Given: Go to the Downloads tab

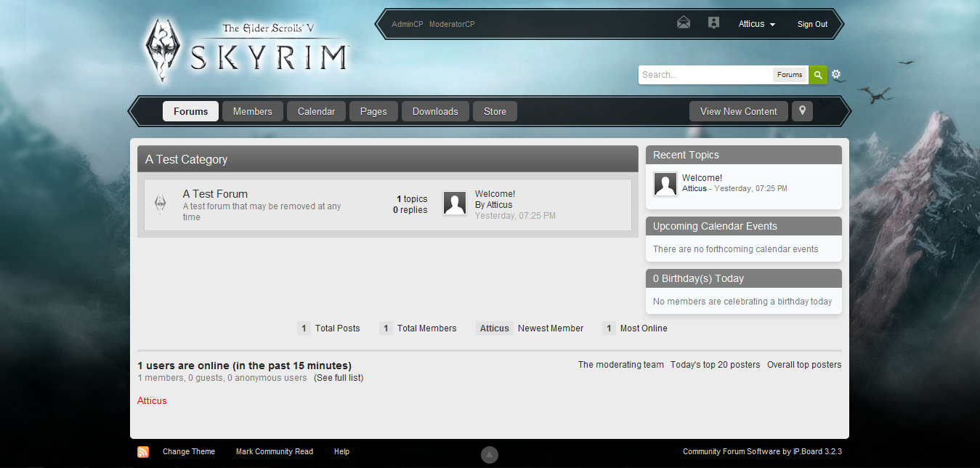Looking at the screenshot, I should click(435, 111).
